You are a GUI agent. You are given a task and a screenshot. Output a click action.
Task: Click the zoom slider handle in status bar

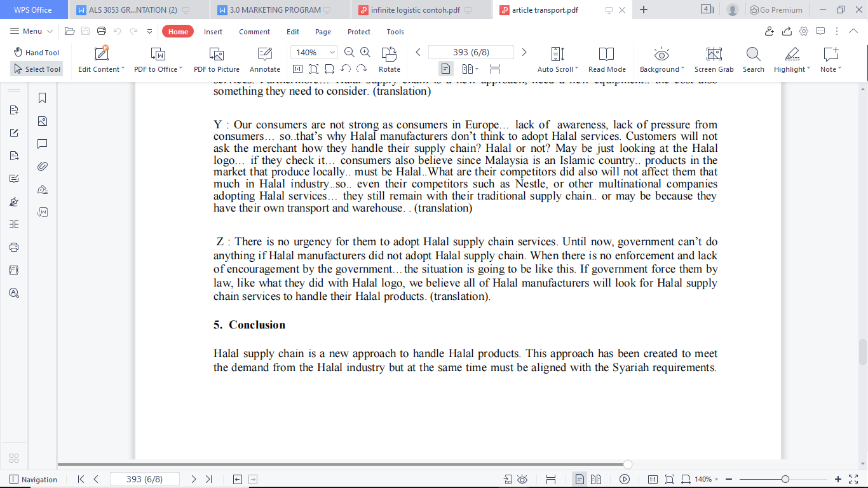tap(785, 479)
